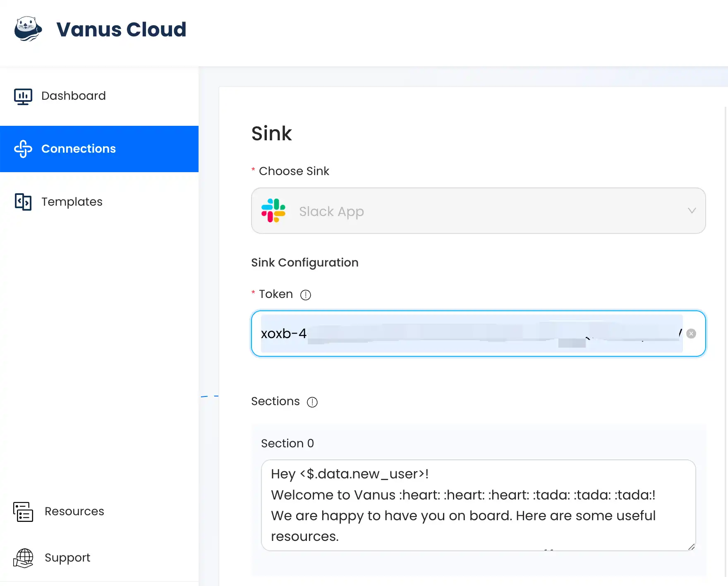Screen dimensions: 728x586
Task: Open the Slack App sink combo box
Action: [478, 211]
